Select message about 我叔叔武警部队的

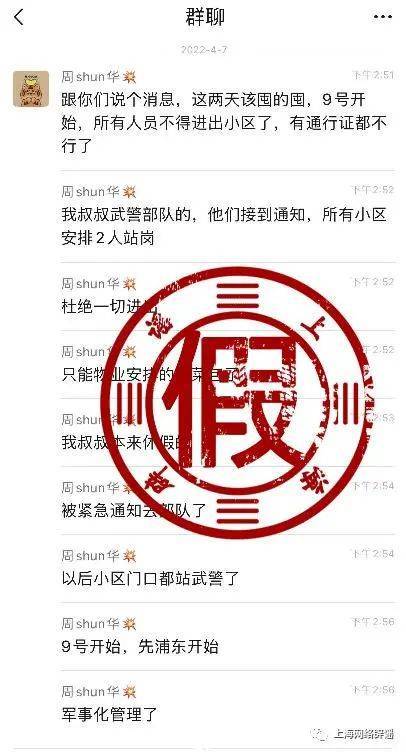coord(223,226)
